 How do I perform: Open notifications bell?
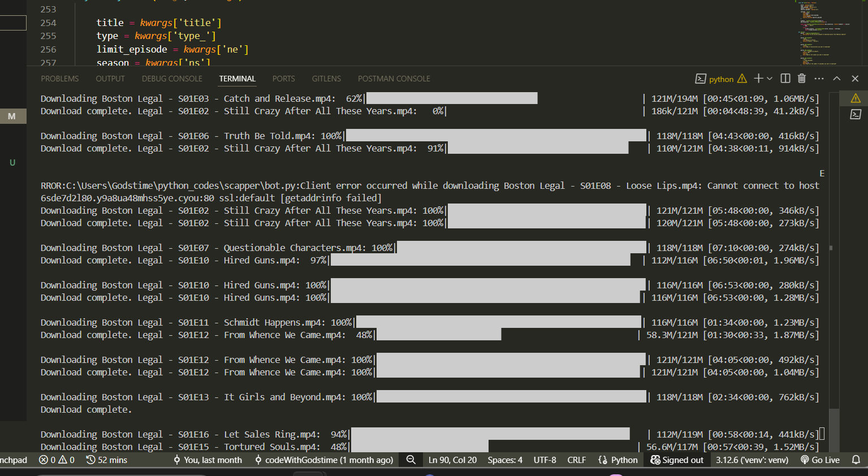point(856,460)
